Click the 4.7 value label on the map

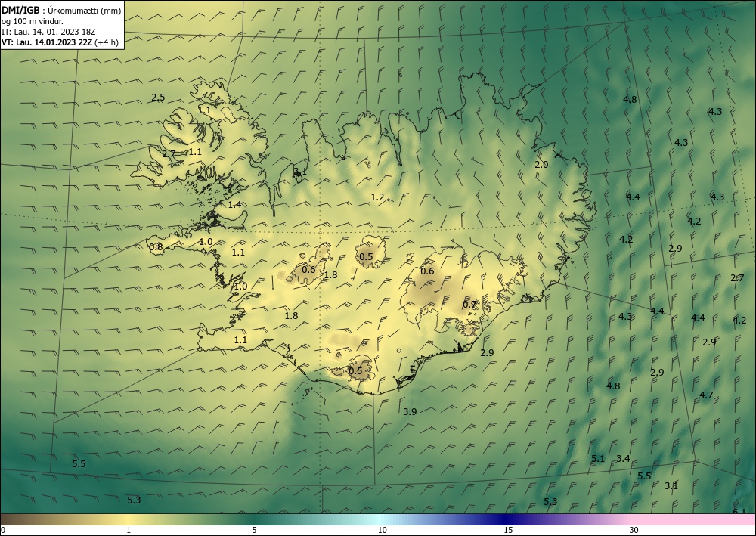coord(706,395)
